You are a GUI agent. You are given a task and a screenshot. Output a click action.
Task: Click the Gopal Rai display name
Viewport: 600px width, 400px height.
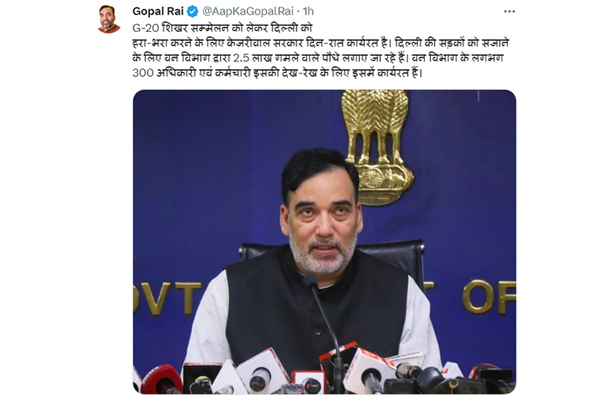click(158, 11)
